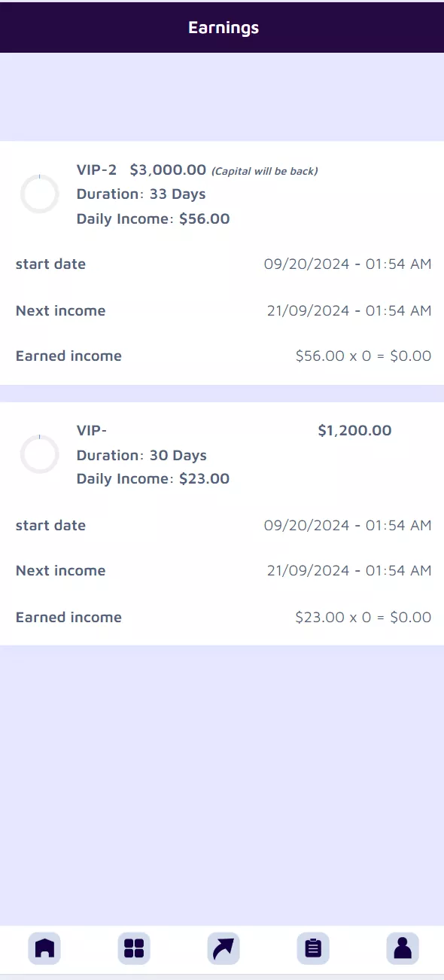The image size is (444, 980).
Task: Click the $23.00 x 0 earned income value
Action: click(x=363, y=618)
